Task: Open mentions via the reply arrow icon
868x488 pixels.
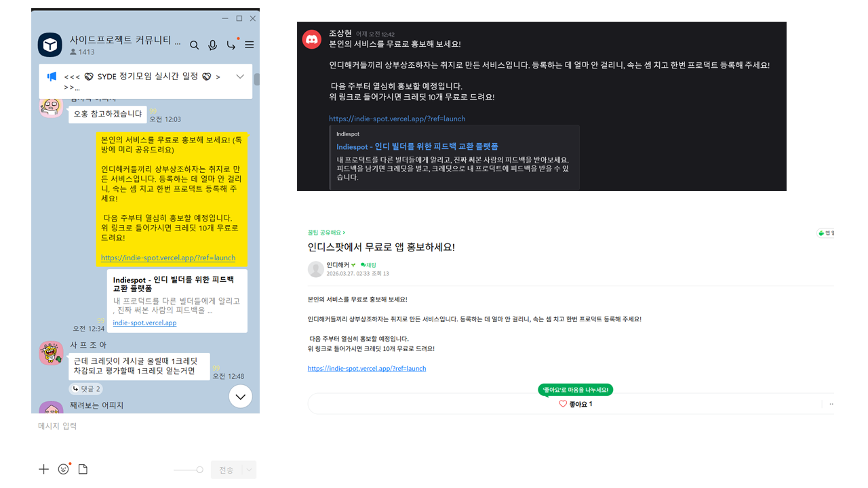Action: pyautogui.click(x=231, y=45)
